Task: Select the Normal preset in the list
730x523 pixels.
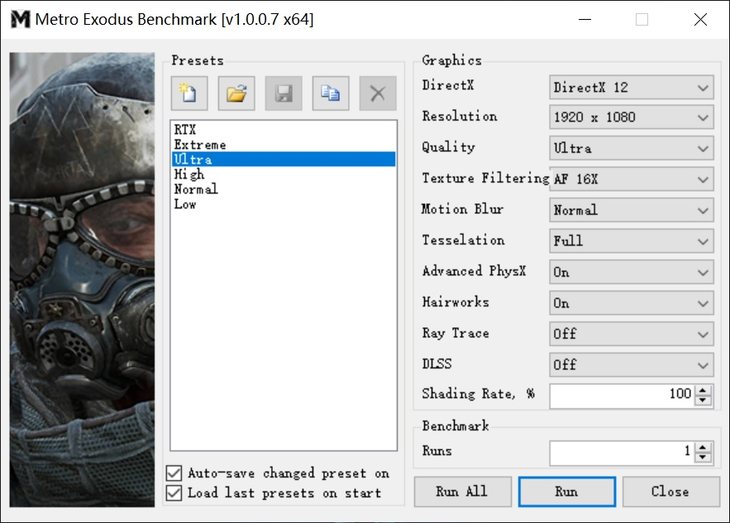Action: coord(284,189)
